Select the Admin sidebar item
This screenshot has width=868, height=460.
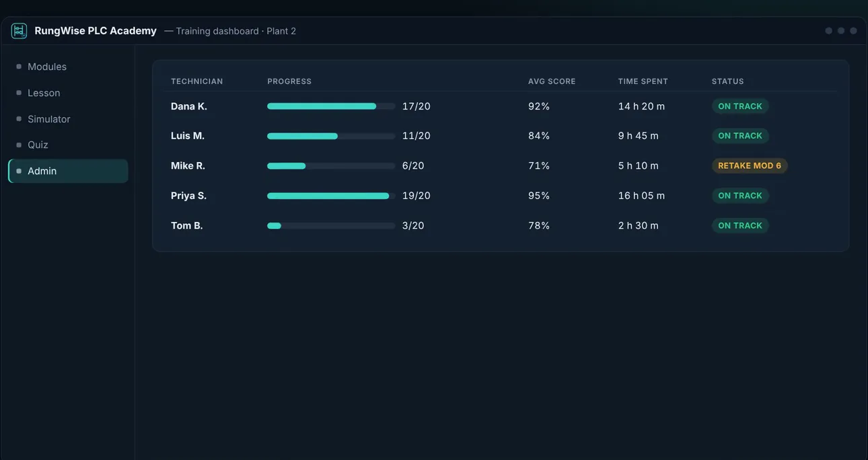pos(68,171)
